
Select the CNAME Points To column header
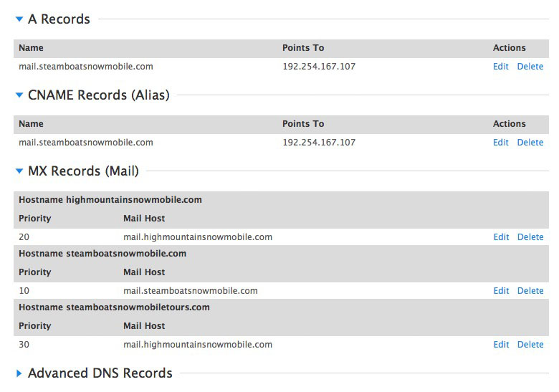click(x=303, y=124)
